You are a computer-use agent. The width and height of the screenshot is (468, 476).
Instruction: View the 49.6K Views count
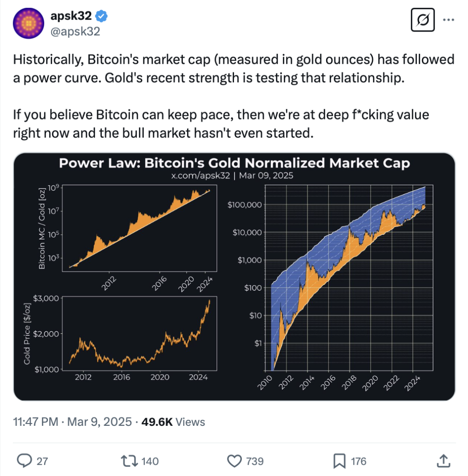[173, 422]
